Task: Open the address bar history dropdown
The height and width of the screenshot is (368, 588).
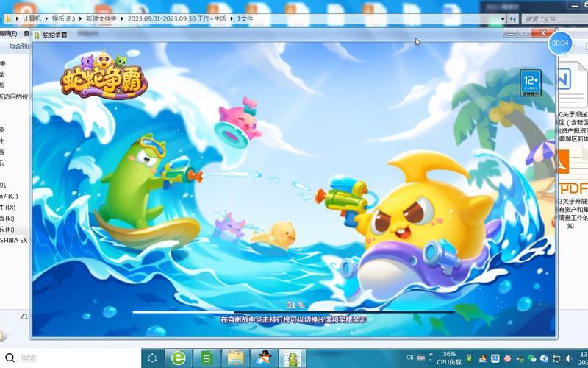Action: coord(503,19)
